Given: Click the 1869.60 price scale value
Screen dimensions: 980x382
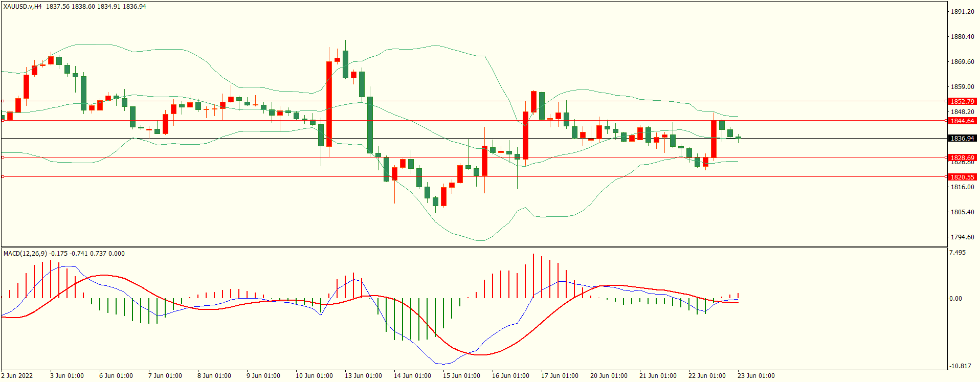Looking at the screenshot, I should [x=962, y=62].
